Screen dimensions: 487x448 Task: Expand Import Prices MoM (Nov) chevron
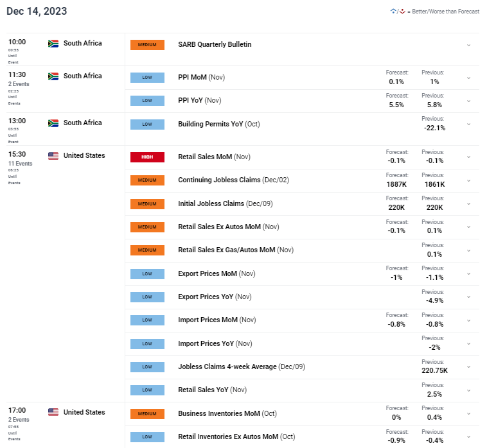(468, 320)
